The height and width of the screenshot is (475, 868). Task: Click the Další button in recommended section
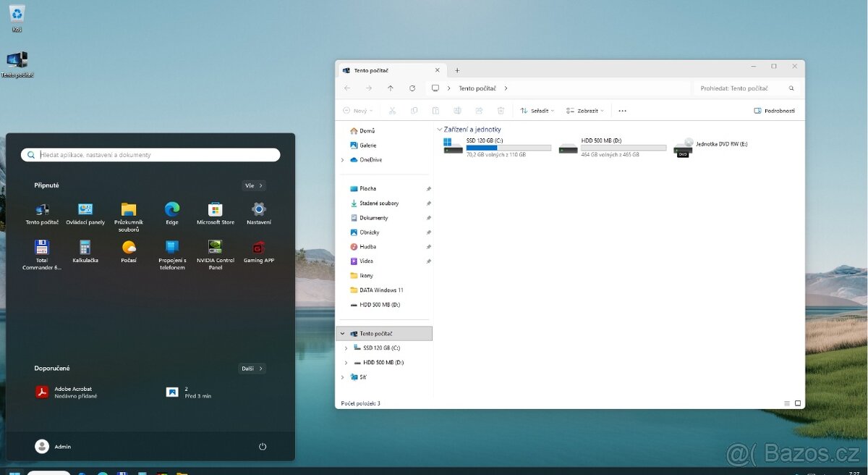252,369
